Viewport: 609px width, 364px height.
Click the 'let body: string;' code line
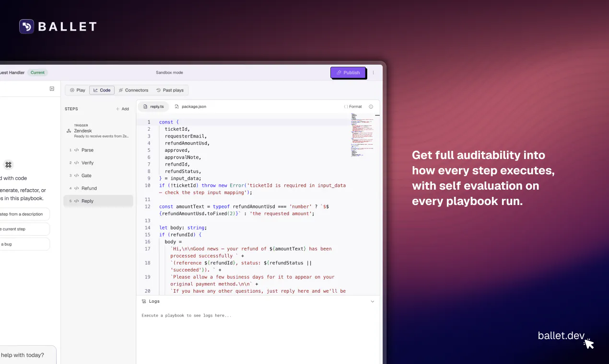[x=183, y=227]
